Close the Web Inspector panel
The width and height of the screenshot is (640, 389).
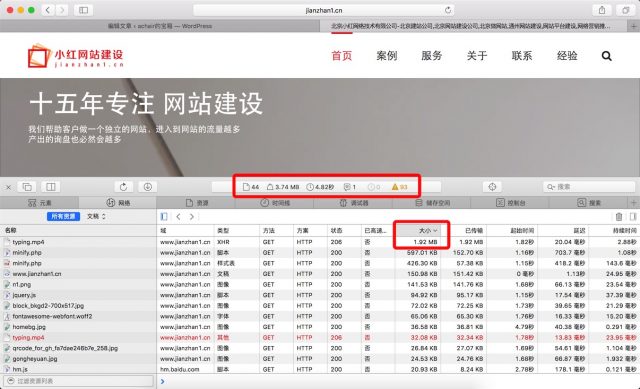[x=8, y=187]
